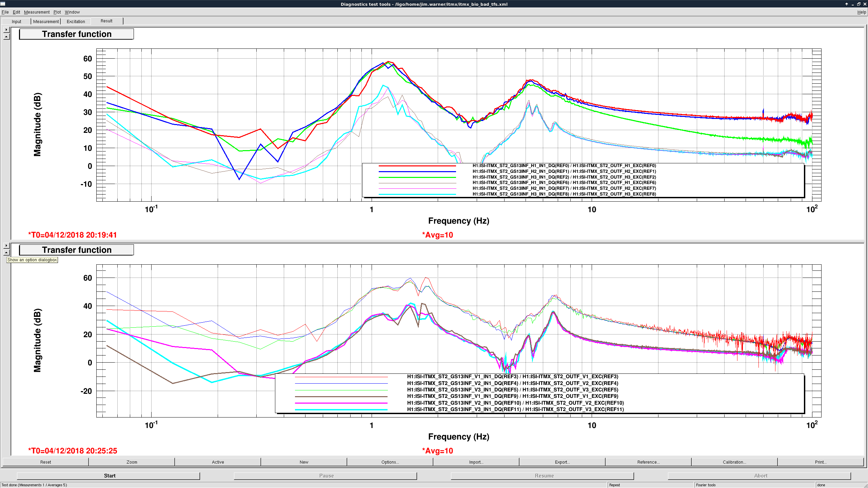Viewport: 868px width, 488px height.
Task: Show option dialogbox arrow for bottom plot
Action: [x=6, y=245]
